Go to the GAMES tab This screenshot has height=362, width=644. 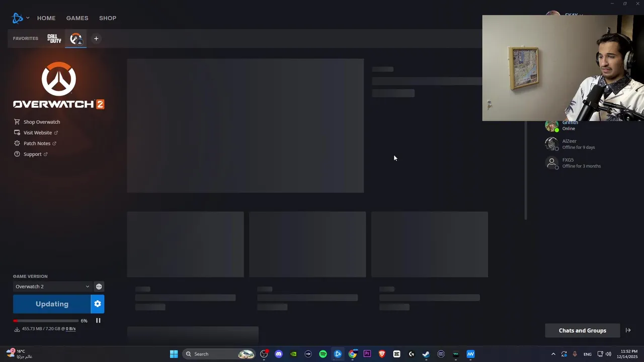[x=77, y=18]
